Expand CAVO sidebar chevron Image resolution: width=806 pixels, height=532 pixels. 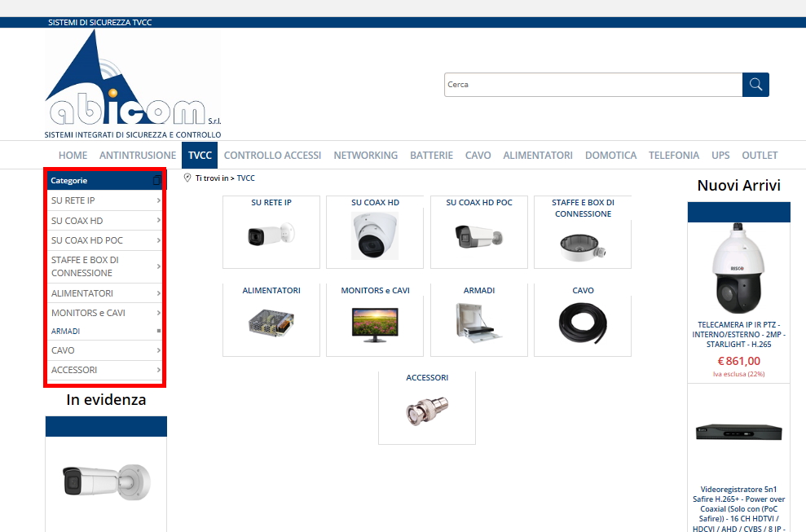(158, 350)
